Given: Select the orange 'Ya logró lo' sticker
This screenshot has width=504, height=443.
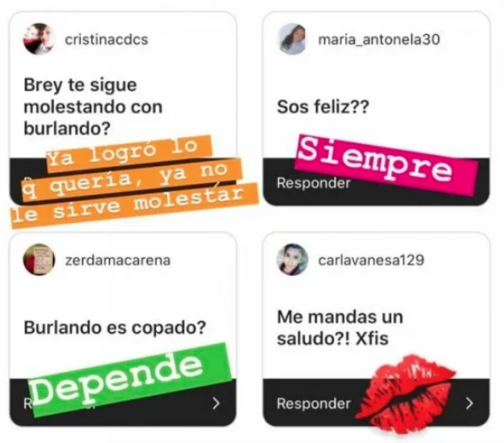Looking at the screenshot, I should [x=129, y=153].
